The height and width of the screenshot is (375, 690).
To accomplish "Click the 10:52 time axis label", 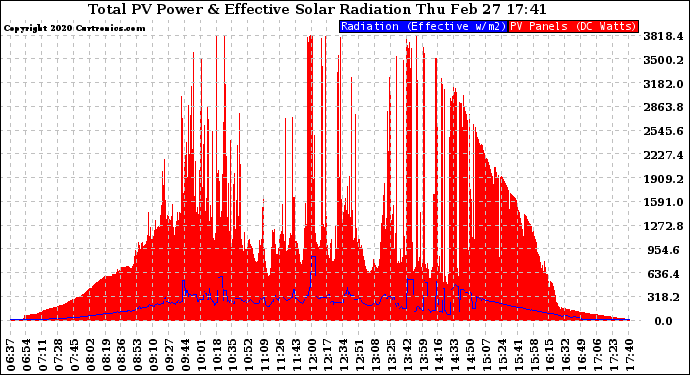I will [x=249, y=355].
